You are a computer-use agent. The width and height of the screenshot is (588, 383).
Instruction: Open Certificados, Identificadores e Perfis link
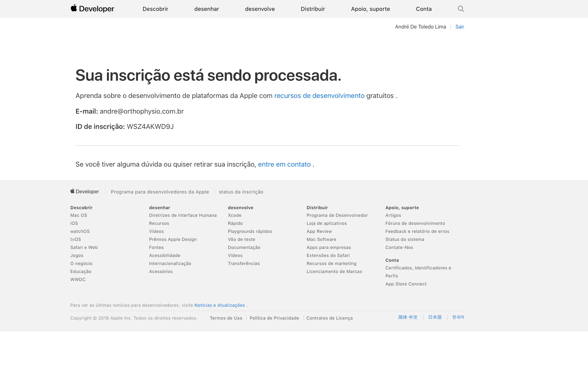click(418, 272)
